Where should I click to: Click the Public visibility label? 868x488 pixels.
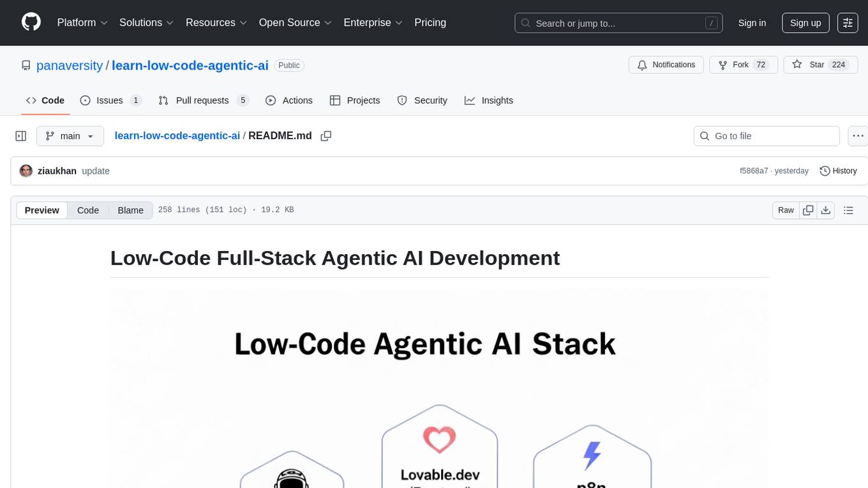[x=289, y=65]
